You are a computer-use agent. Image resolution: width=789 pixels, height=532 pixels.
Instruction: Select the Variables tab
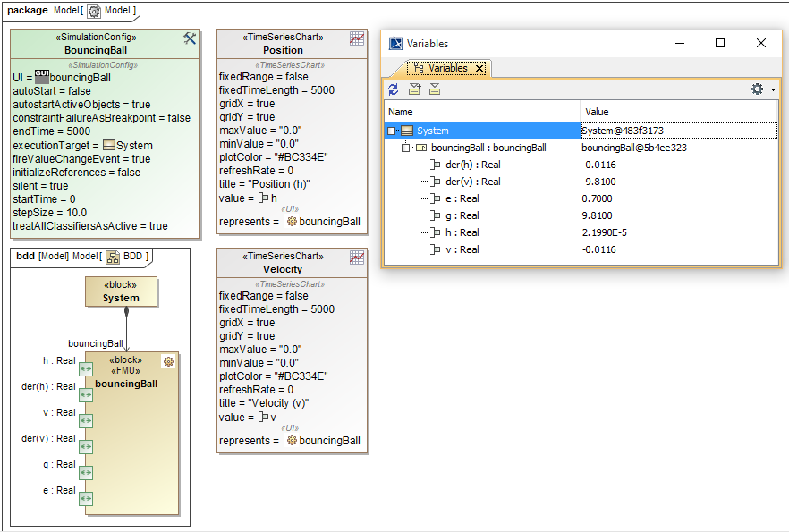tap(446, 68)
